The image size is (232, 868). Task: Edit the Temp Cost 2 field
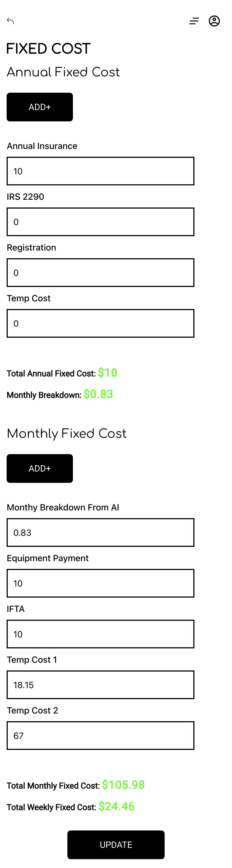101,736
